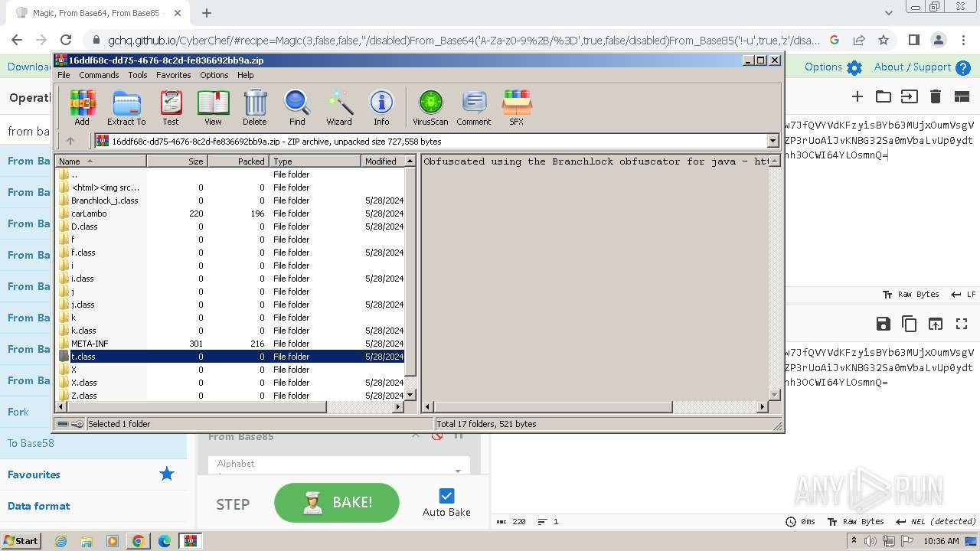Image resolution: width=980 pixels, height=551 pixels.
Task: Click the SFX toolbar icon
Action: coord(517,108)
